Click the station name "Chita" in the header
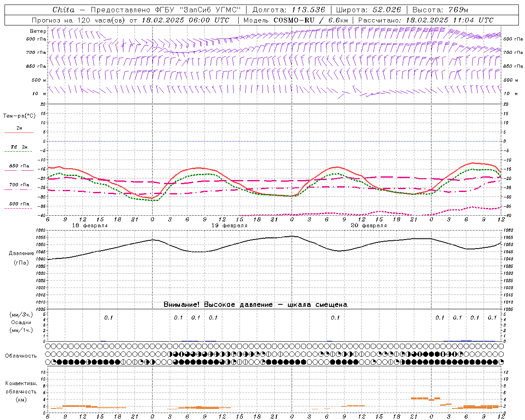 64,10
